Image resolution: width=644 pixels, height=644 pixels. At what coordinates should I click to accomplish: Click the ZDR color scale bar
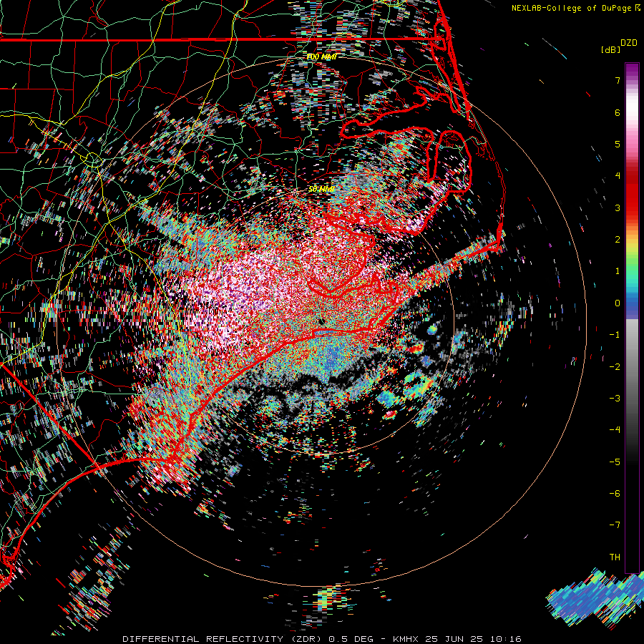(632, 318)
